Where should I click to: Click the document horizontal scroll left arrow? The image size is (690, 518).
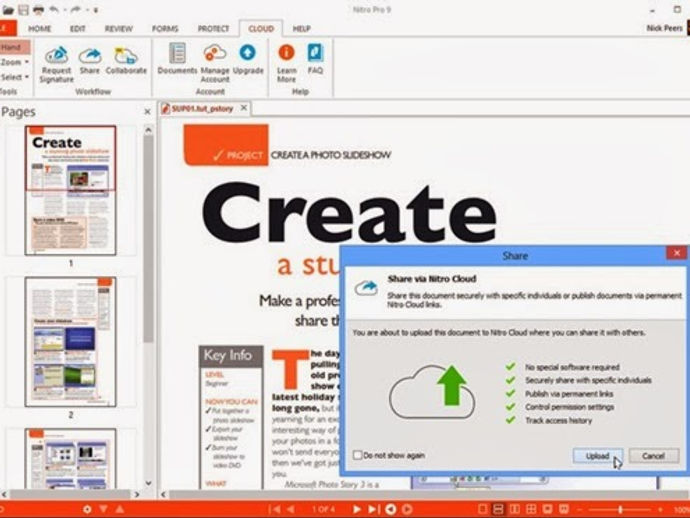click(163, 495)
